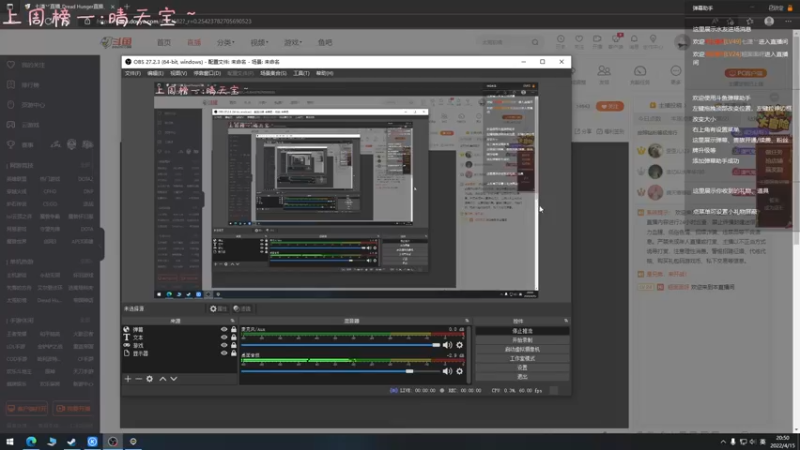Expand the 分类 dropdown on Douyu

tap(226, 42)
